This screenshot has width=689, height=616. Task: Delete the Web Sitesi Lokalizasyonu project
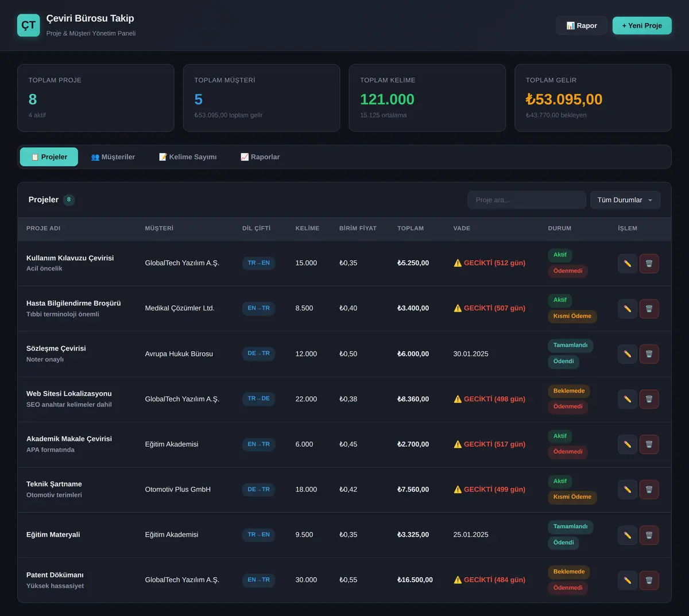649,399
